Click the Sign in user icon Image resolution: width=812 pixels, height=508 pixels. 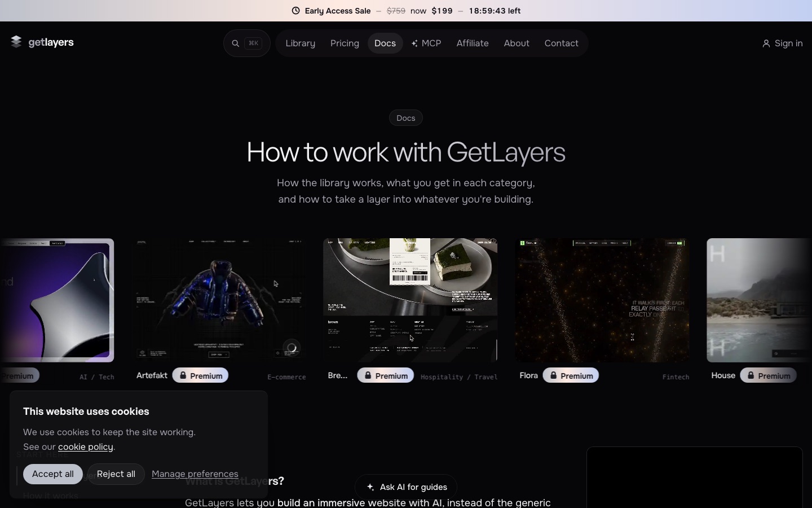(766, 43)
